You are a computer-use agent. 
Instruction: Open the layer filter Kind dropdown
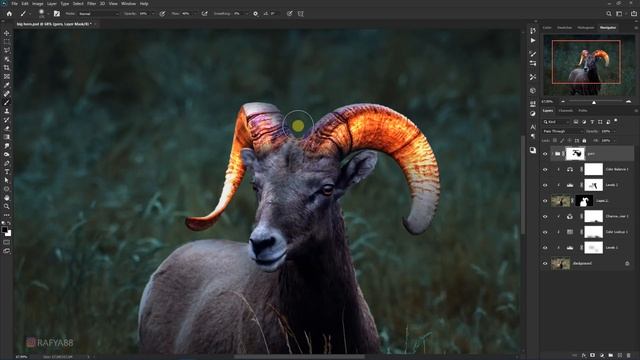pos(556,122)
